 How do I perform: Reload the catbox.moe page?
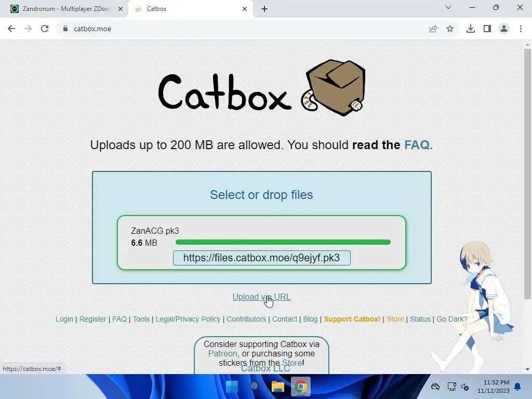coord(45,29)
